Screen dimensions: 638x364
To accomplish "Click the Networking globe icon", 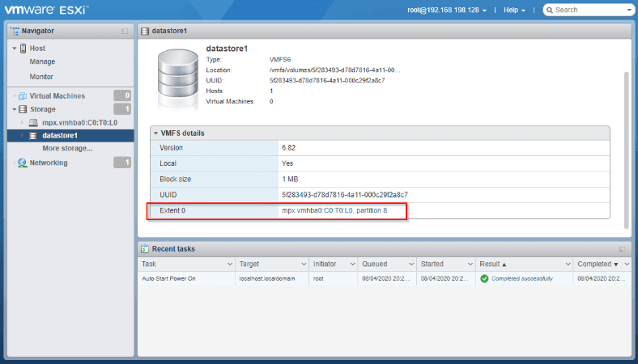I will point(23,163).
